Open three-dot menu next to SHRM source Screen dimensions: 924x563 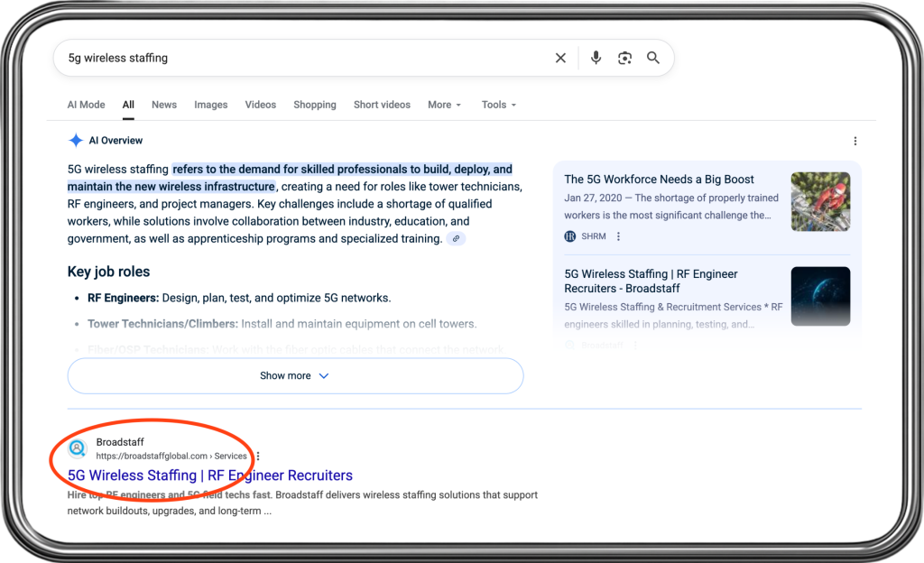coord(619,236)
